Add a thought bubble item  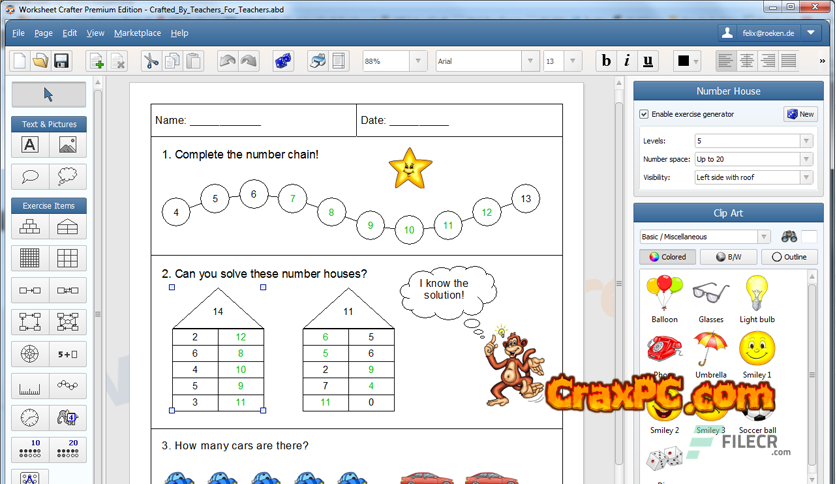(68, 176)
